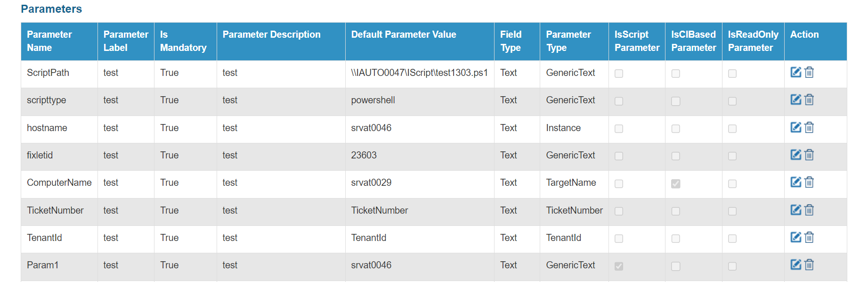This screenshot has height=282, width=868.
Task: Enable IsCIBased Parameter for TenantId row
Action: coord(675,239)
